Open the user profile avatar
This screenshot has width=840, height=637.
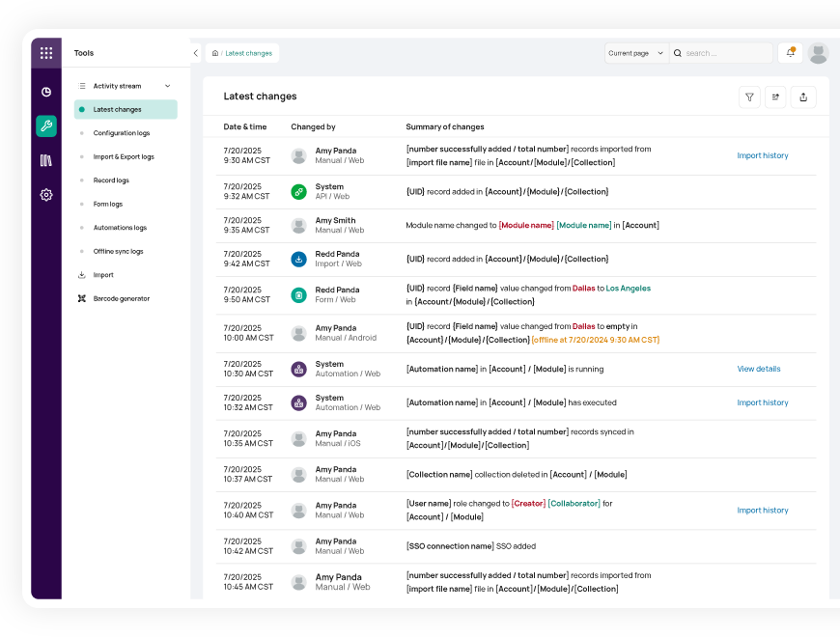click(x=818, y=53)
